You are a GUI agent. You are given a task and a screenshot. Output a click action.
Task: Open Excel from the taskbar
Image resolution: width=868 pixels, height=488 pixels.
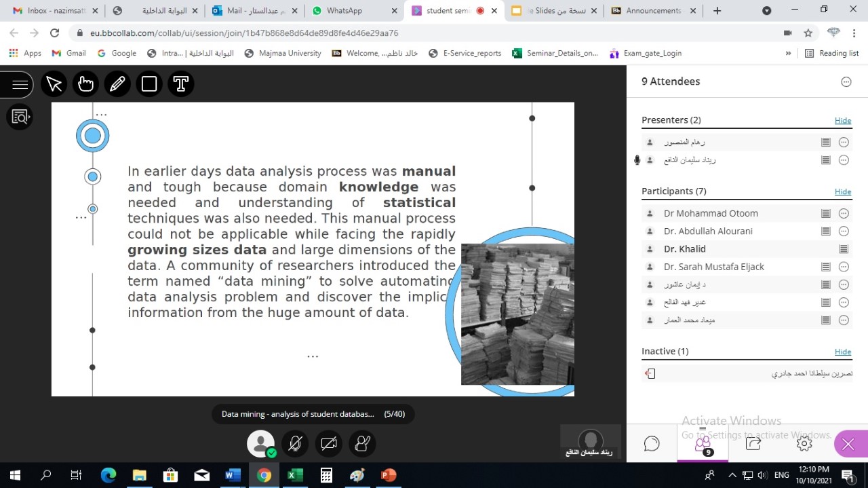[295, 475]
